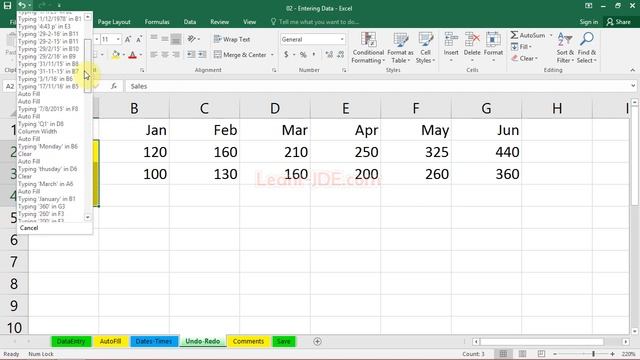Click Tell me what you want box
640x360 pixels.
pos(314,22)
